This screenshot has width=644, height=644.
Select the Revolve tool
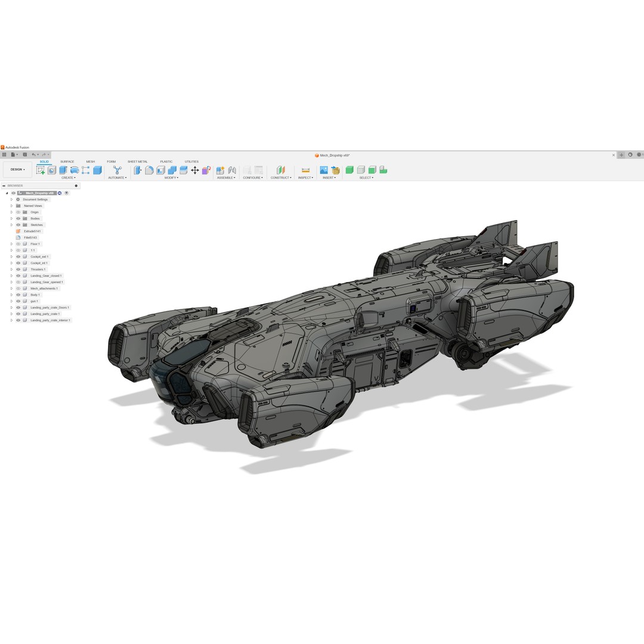tap(75, 170)
